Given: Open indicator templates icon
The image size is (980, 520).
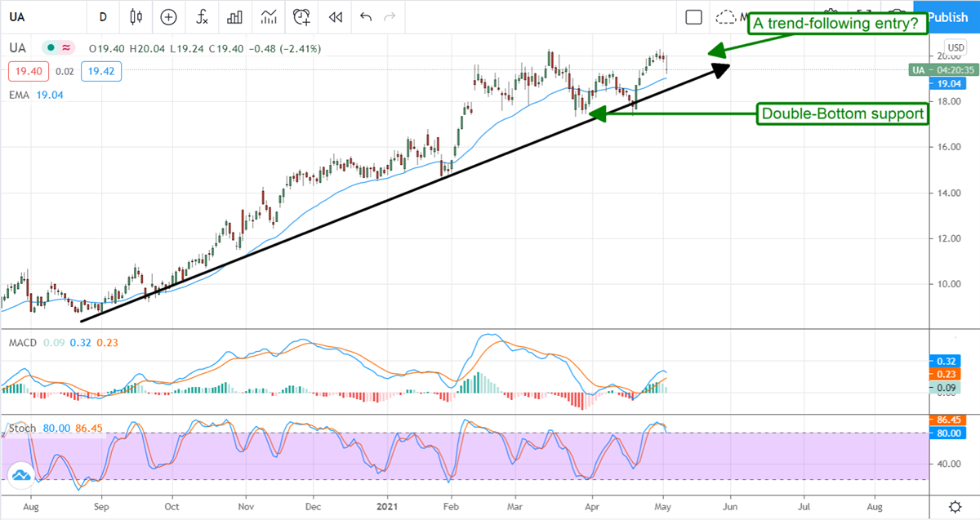Looking at the screenshot, I should [269, 17].
